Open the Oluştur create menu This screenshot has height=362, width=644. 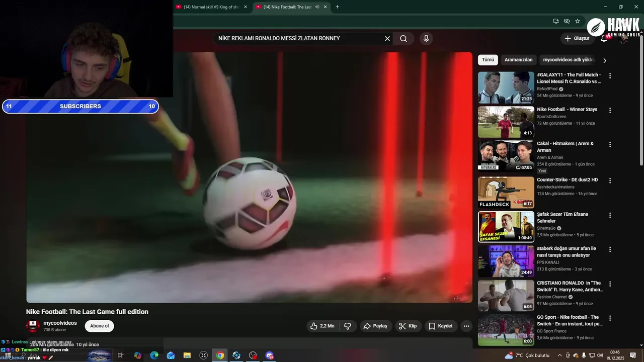(577, 38)
